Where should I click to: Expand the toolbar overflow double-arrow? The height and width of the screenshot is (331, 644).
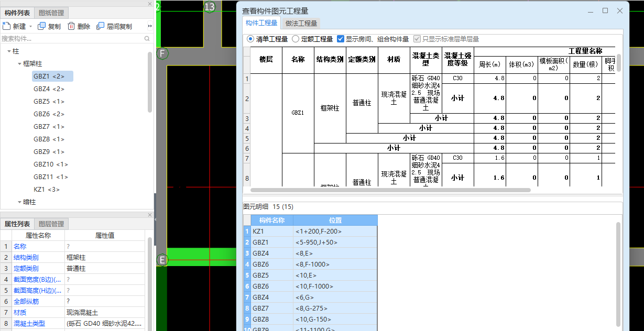pyautogui.click(x=150, y=26)
